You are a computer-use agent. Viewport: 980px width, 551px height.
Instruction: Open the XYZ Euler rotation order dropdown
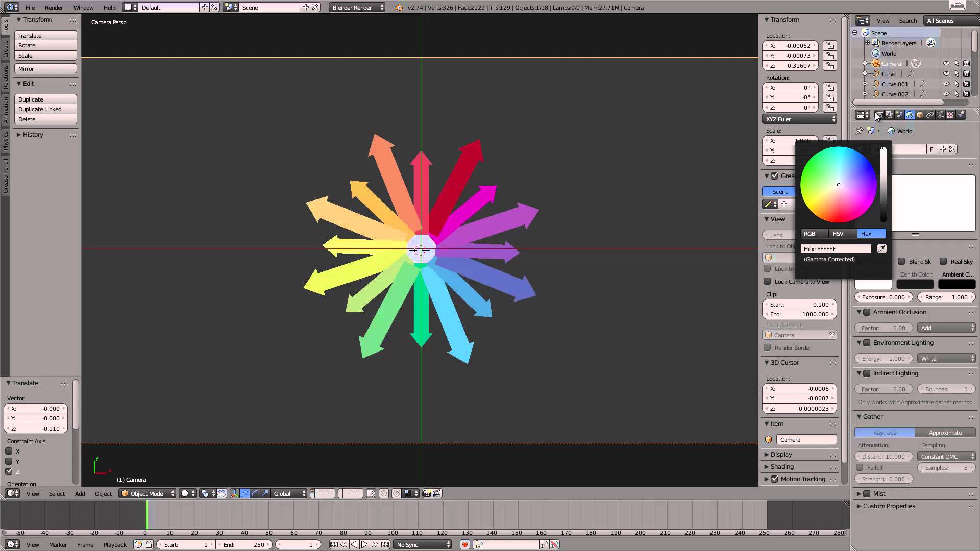point(799,119)
